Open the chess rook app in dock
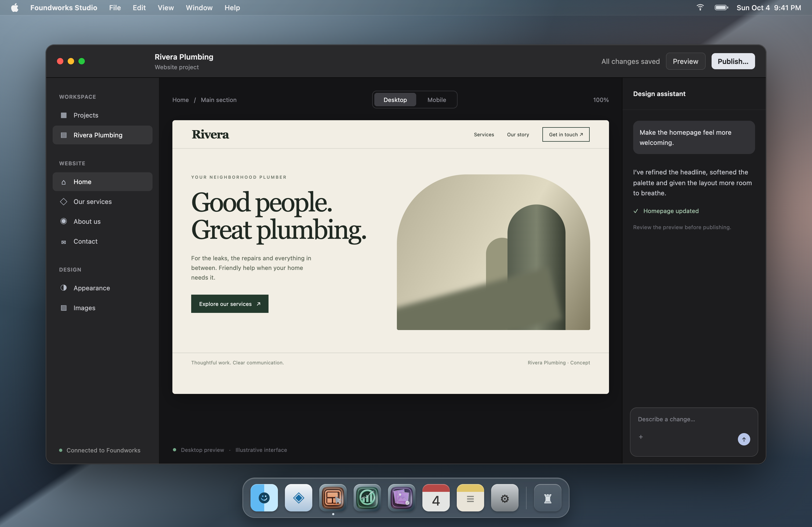The height and width of the screenshot is (527, 812). pyautogui.click(x=548, y=498)
